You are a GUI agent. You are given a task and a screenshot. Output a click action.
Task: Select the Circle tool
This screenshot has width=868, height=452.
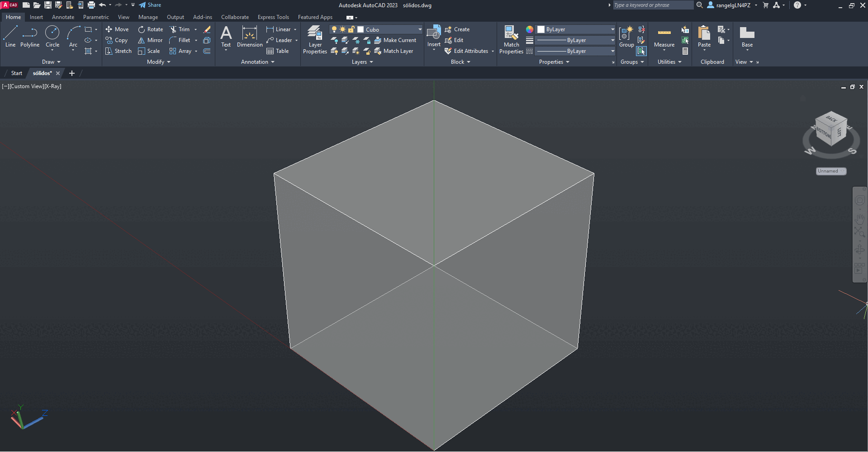[52, 36]
